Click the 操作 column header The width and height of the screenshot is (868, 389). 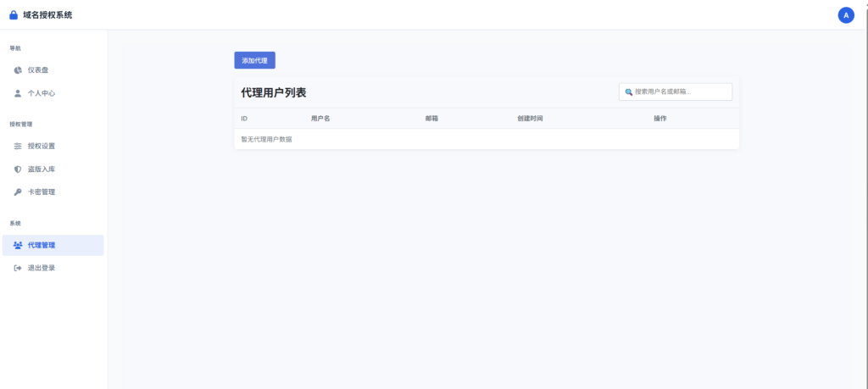tap(659, 119)
